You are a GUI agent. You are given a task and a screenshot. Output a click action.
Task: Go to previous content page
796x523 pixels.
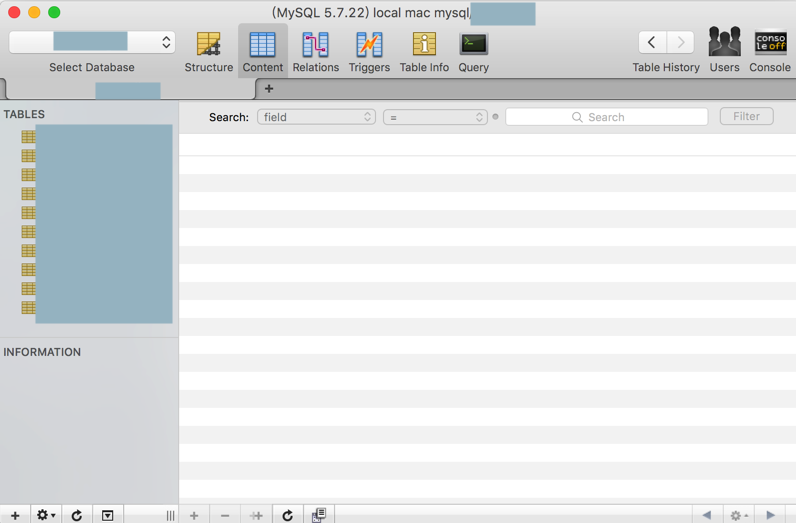(x=707, y=515)
